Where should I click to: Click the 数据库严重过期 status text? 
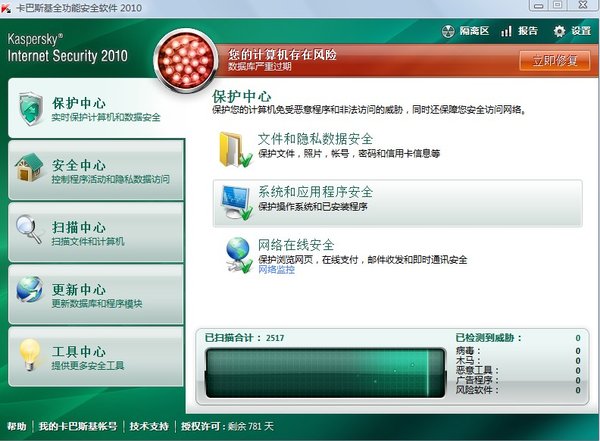tap(259, 66)
